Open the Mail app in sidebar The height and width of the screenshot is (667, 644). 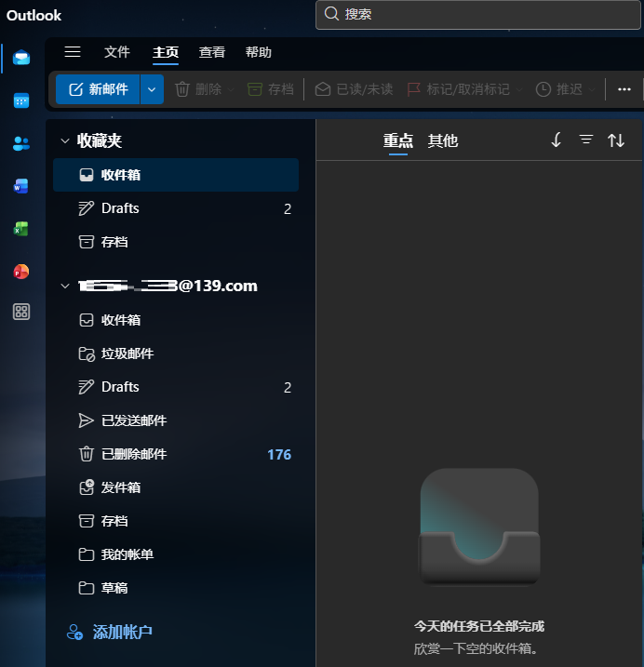(x=21, y=58)
